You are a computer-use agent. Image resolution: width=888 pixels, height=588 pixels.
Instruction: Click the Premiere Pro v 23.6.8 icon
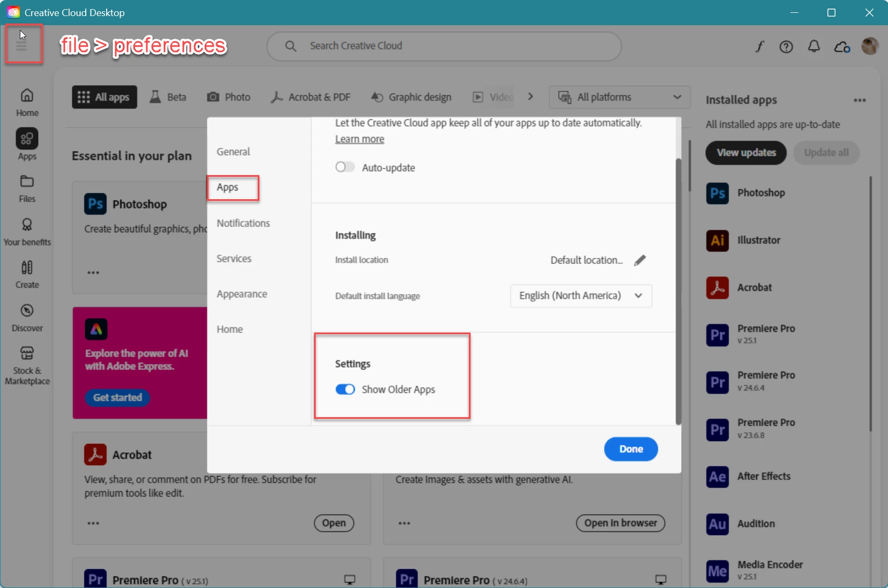coord(717,429)
